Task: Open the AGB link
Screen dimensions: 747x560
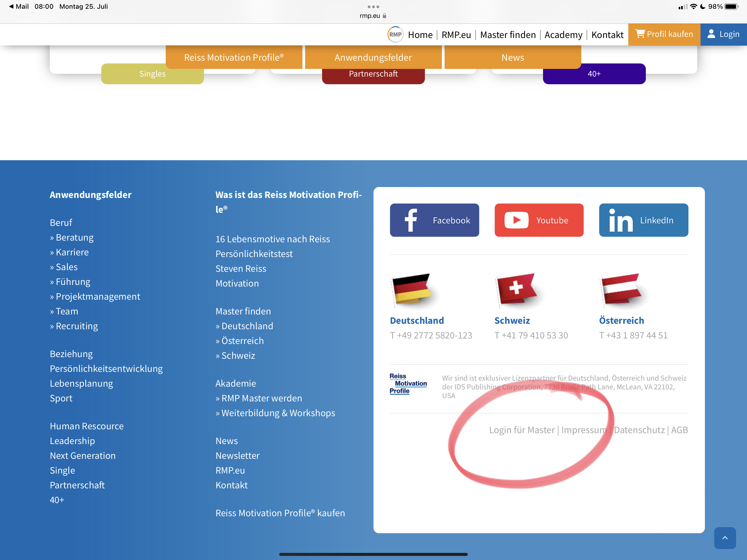Action: [x=679, y=430]
